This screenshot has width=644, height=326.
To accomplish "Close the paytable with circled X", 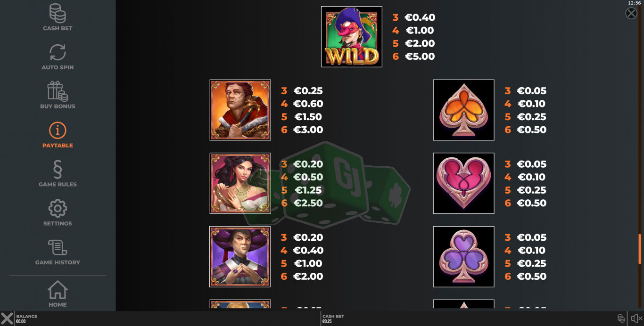I will coord(631,13).
